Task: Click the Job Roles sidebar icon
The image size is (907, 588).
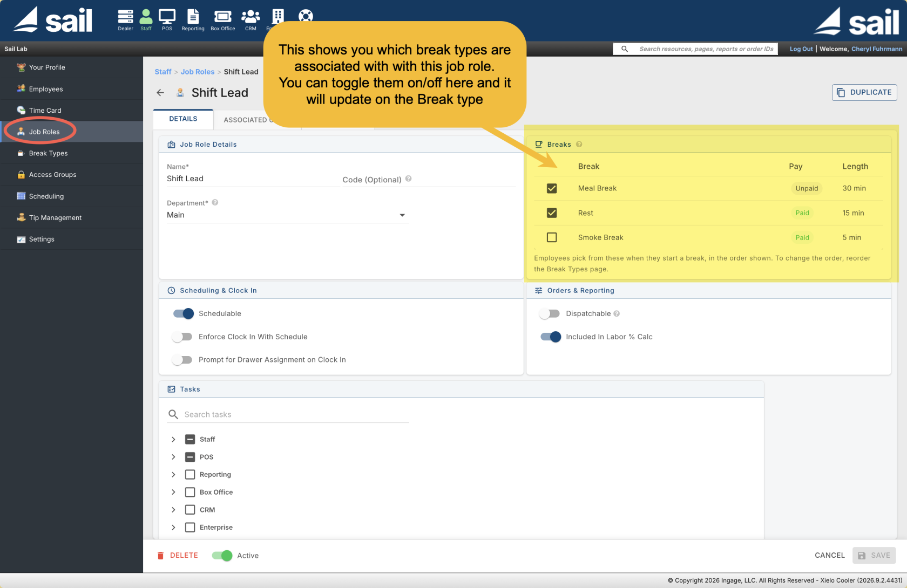Action: coord(21,132)
